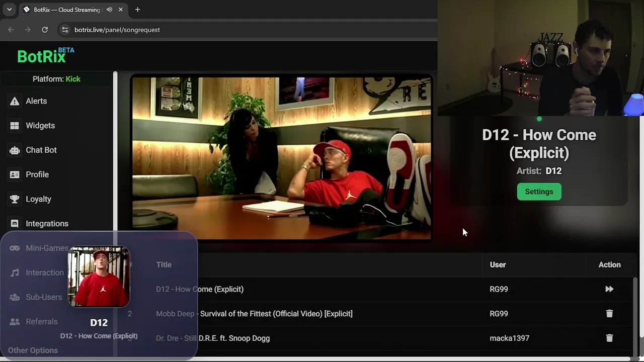Click the User column header
This screenshot has height=362, width=644.
coord(498,265)
